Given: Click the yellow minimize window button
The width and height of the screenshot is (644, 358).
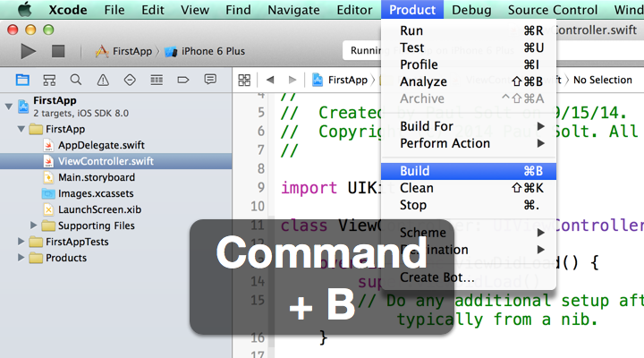Looking at the screenshot, I should pos(30,30).
